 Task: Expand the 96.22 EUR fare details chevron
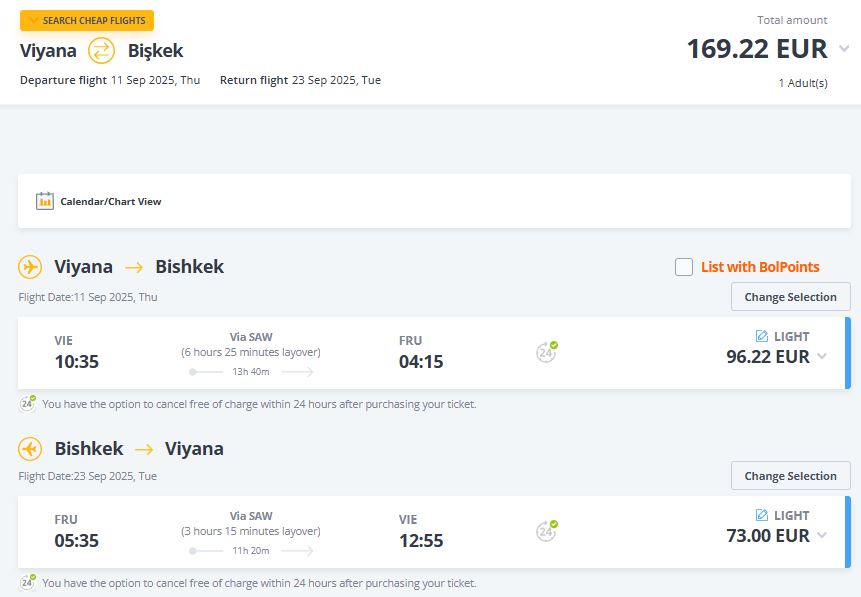822,357
